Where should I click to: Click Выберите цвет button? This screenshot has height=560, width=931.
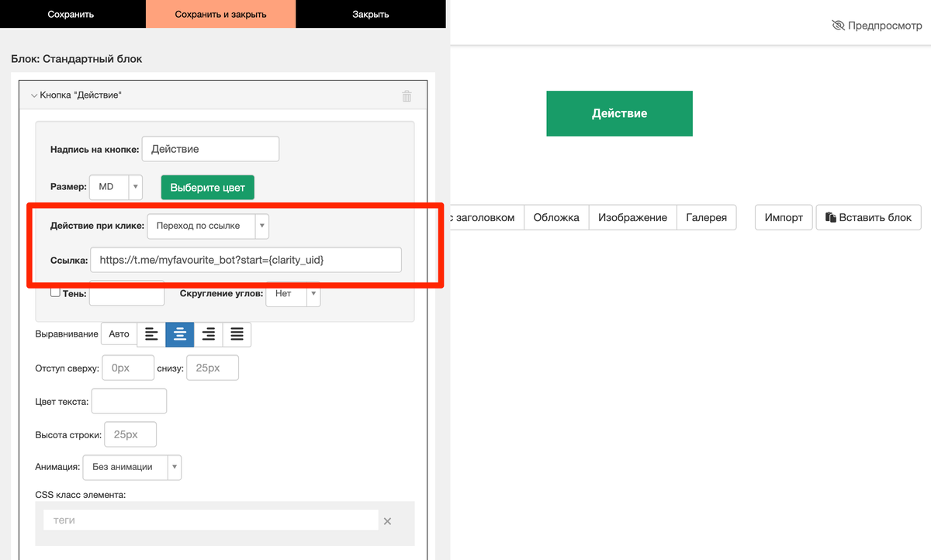pyautogui.click(x=208, y=187)
